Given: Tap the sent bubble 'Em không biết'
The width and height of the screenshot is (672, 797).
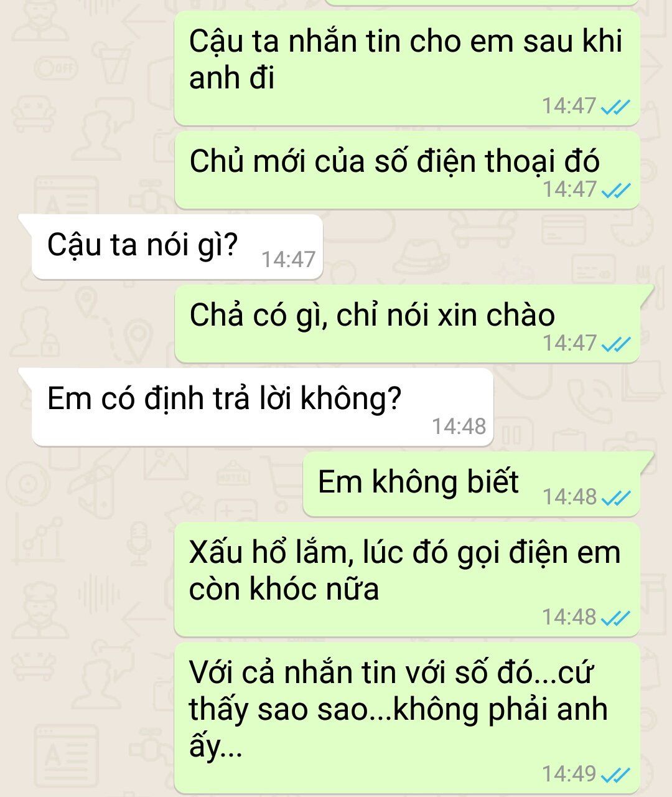Looking at the screenshot, I should pyautogui.click(x=471, y=484).
